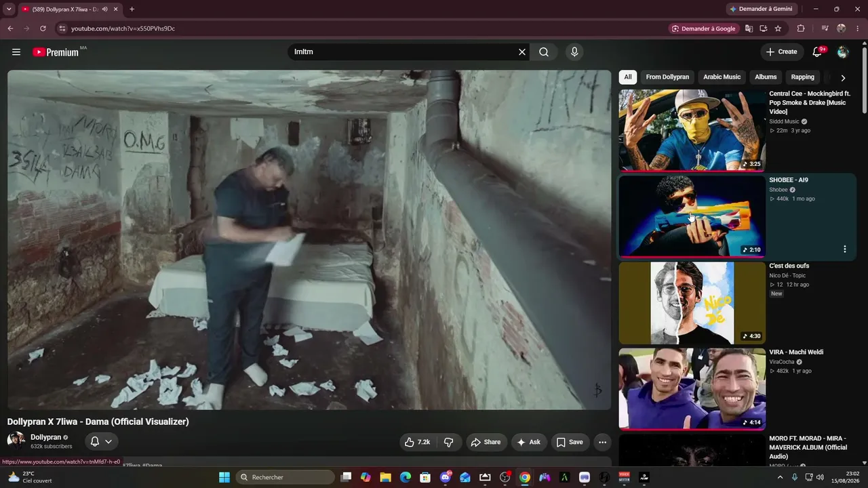The image size is (868, 488).
Task: Click the Ask button
Action: (529, 442)
